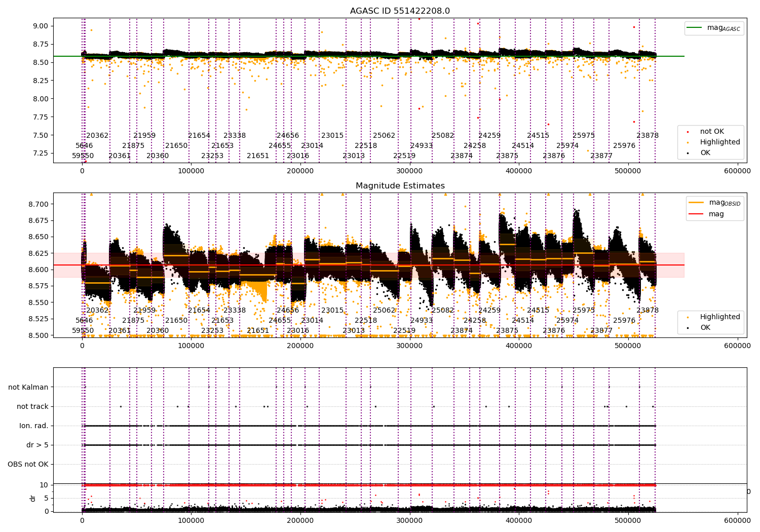Click obsid label 21959 in top plot
Screen dimensions: 760x532
click(x=144, y=135)
